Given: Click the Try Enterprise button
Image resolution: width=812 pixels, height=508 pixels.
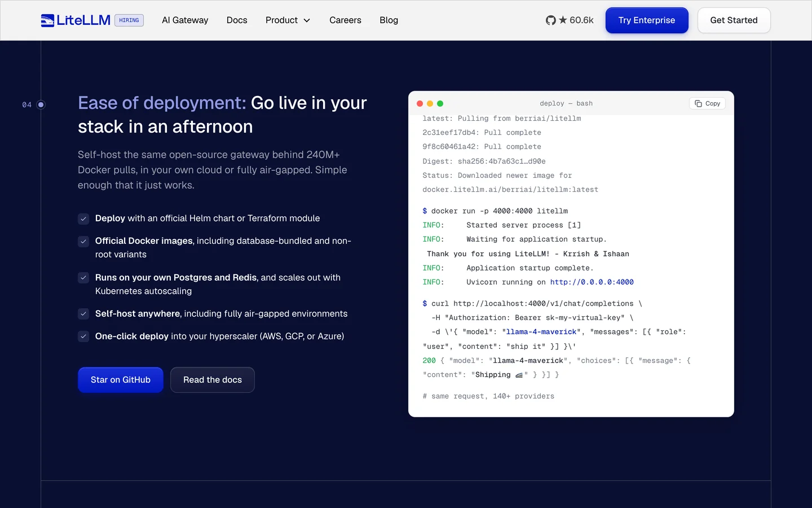Looking at the screenshot, I should [647, 20].
